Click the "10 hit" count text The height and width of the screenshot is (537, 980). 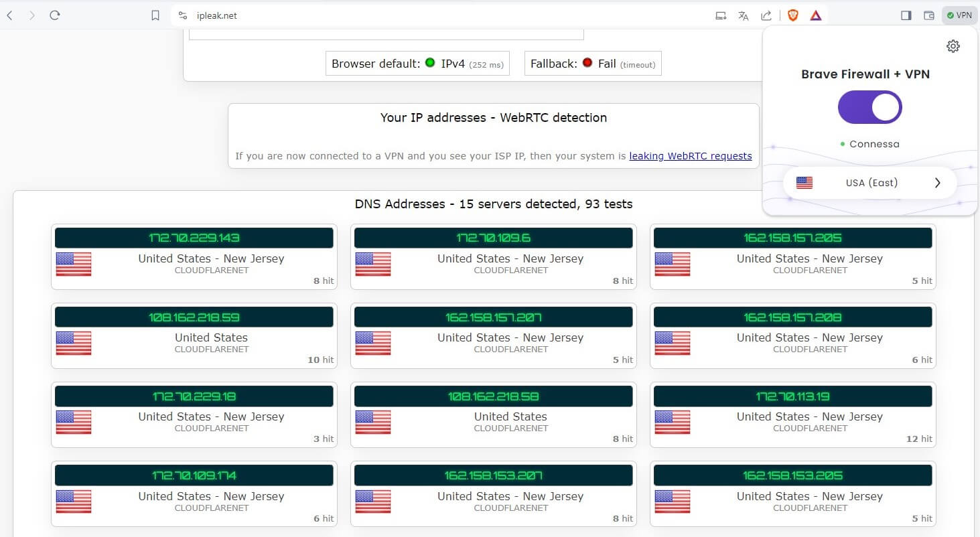point(320,360)
